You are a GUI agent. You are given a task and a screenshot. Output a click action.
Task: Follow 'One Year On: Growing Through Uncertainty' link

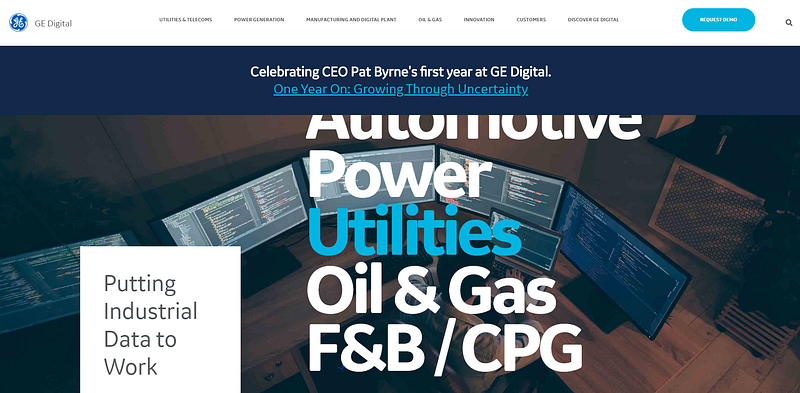(x=401, y=89)
